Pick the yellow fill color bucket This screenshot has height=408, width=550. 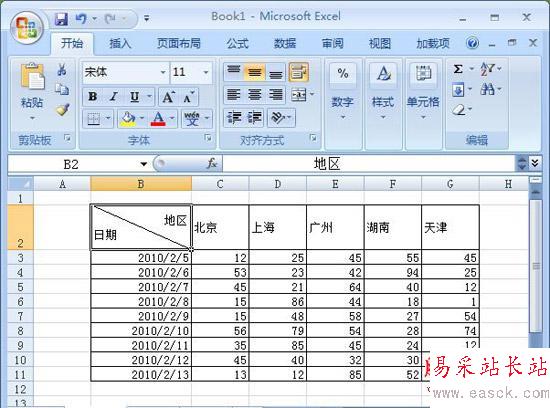128,119
